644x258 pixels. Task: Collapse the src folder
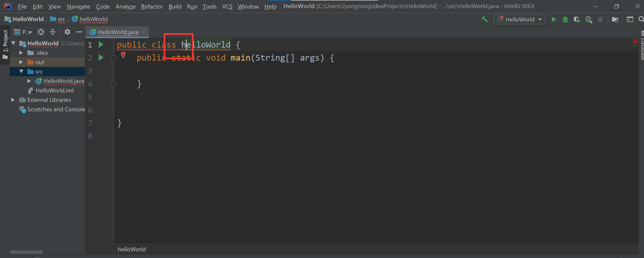21,71
